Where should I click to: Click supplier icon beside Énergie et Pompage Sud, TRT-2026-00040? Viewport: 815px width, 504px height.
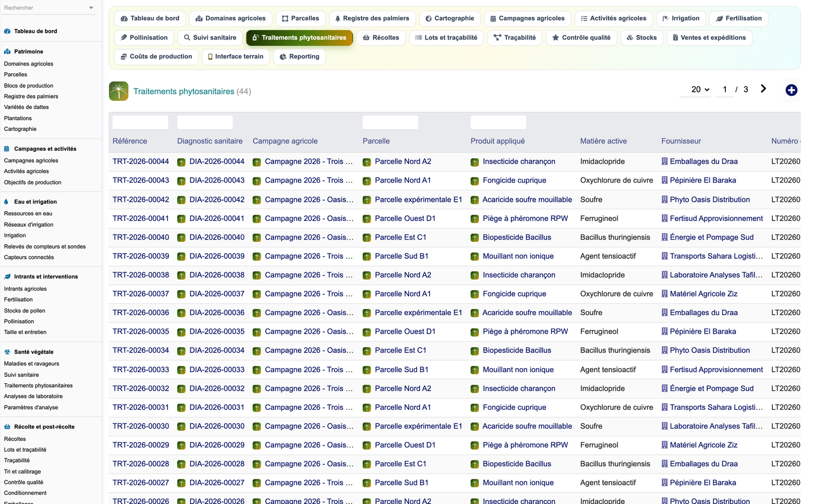click(664, 237)
